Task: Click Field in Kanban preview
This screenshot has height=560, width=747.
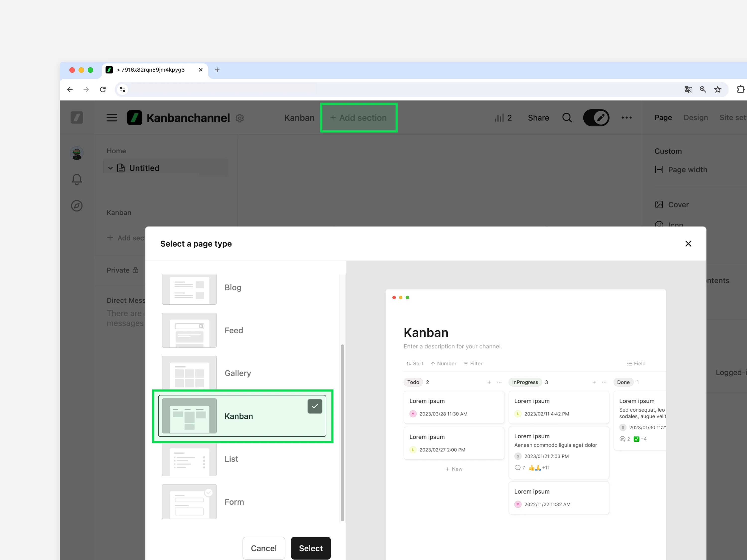Action: click(636, 364)
